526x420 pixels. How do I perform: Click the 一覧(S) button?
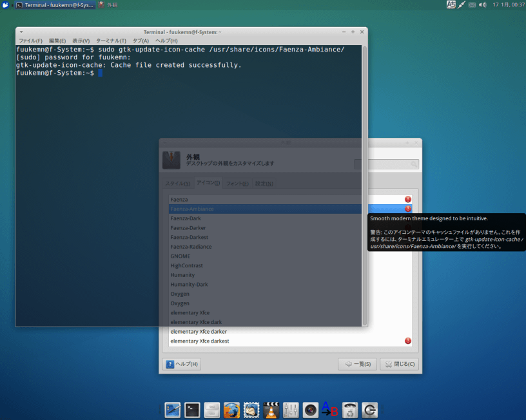(358, 364)
